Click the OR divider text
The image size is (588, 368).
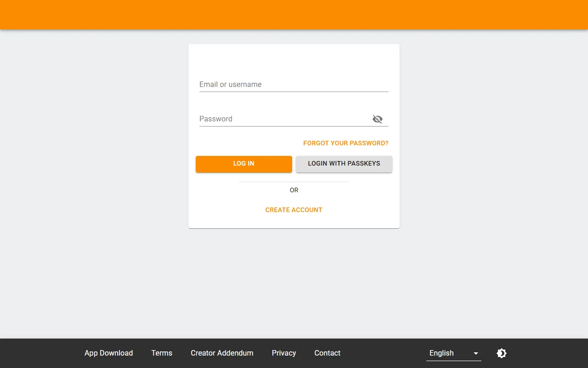(294, 190)
